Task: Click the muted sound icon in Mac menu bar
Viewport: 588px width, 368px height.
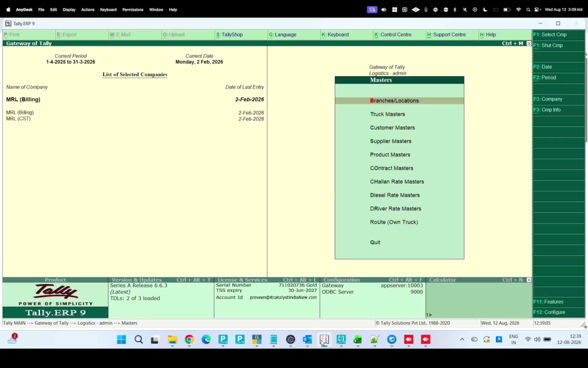Action: click(x=465, y=10)
